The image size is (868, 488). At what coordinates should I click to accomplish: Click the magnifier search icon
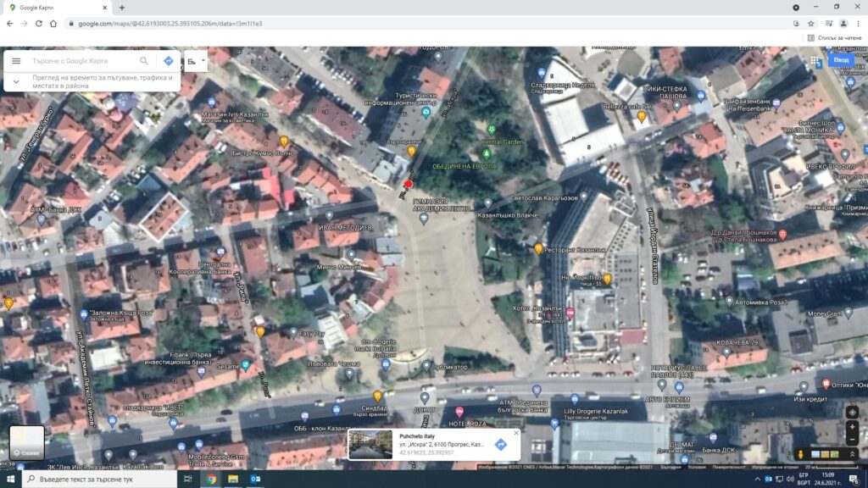click(144, 61)
